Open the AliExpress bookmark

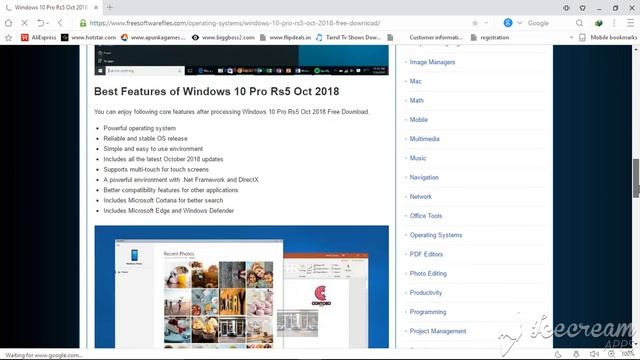coord(39,38)
